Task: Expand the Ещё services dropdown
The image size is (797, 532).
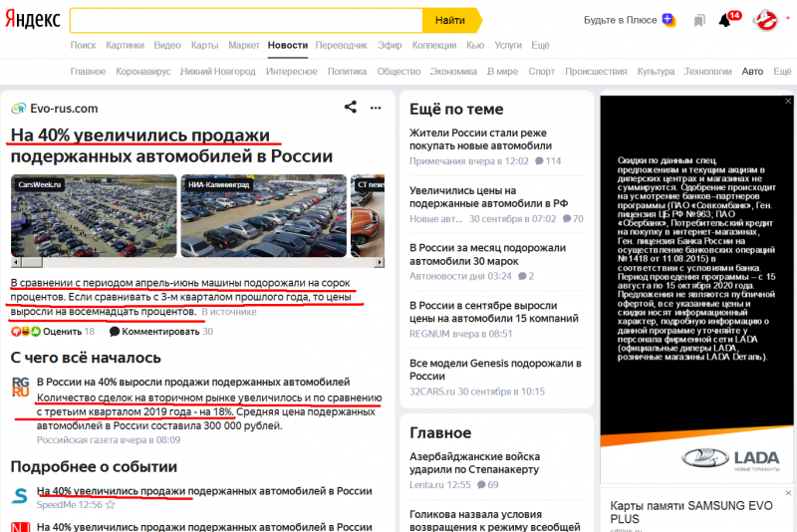Action: tap(540, 45)
